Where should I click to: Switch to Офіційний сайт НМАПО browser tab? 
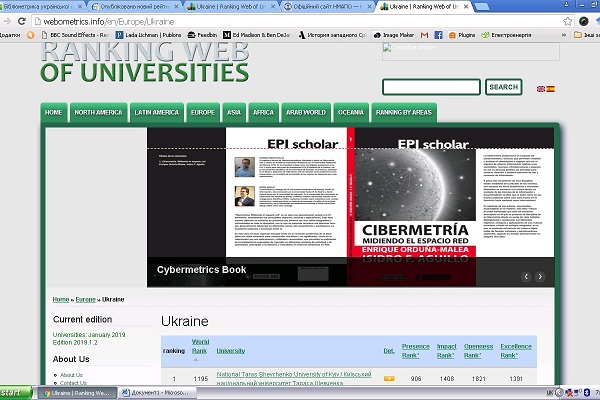point(328,7)
